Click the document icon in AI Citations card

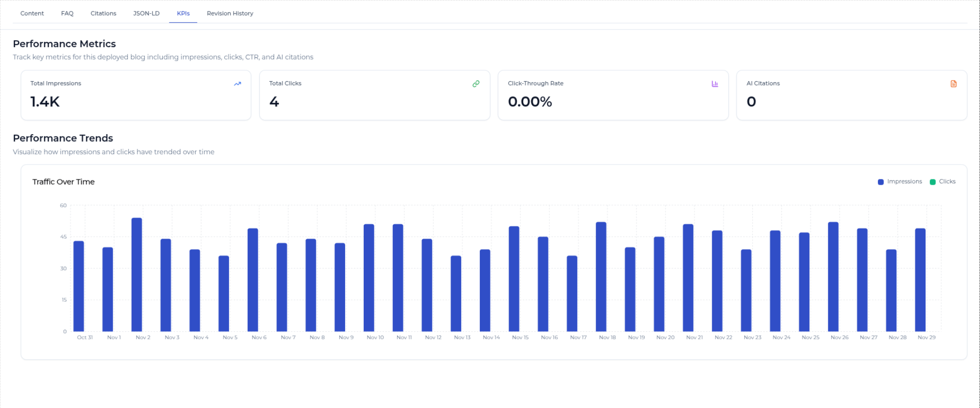(953, 84)
